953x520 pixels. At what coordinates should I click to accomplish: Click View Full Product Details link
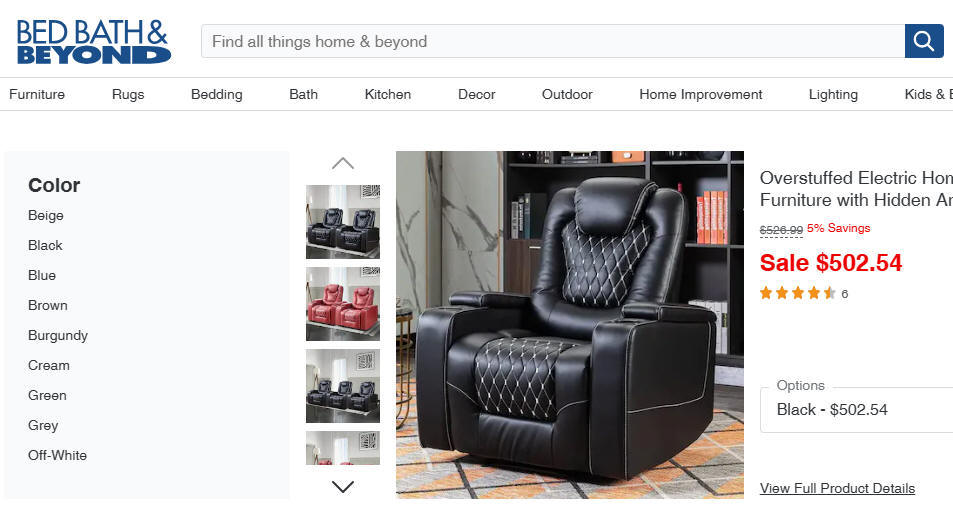pos(837,488)
